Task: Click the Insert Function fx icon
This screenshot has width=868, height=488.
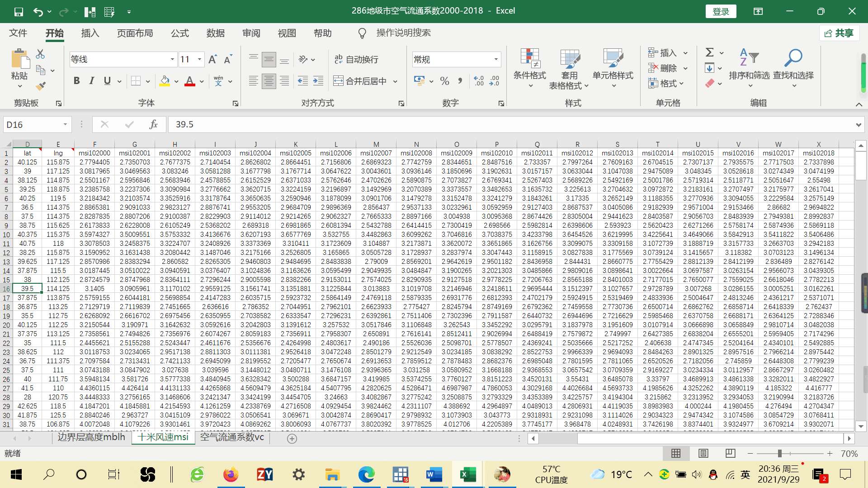Action: [x=153, y=124]
